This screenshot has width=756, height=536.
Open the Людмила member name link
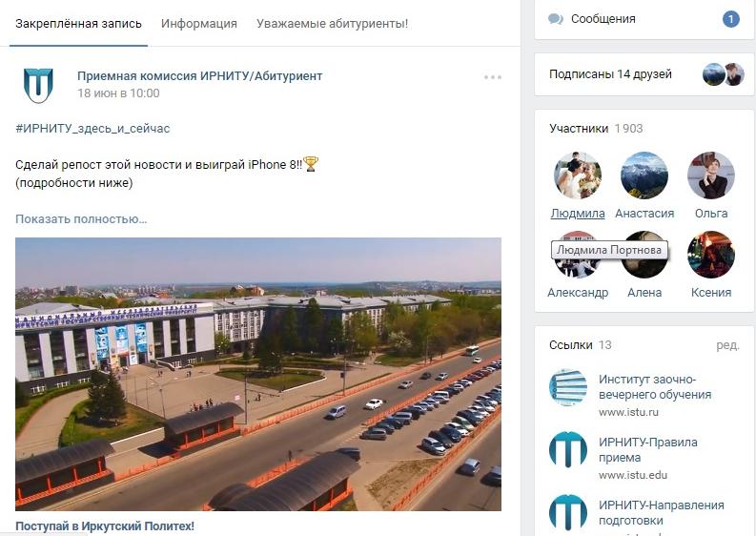[x=578, y=214]
